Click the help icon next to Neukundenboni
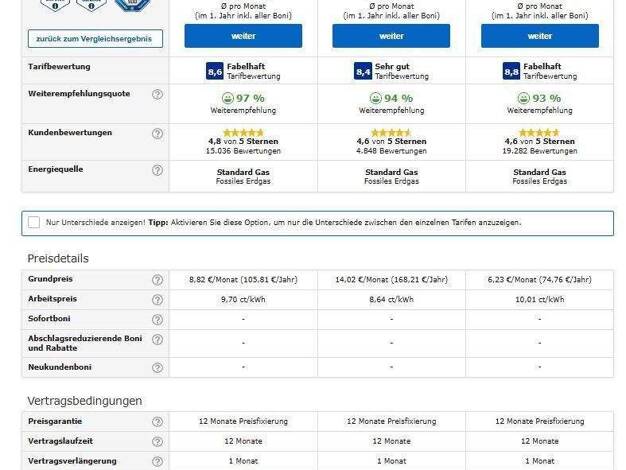This screenshot has width=626, height=470. coord(157,368)
